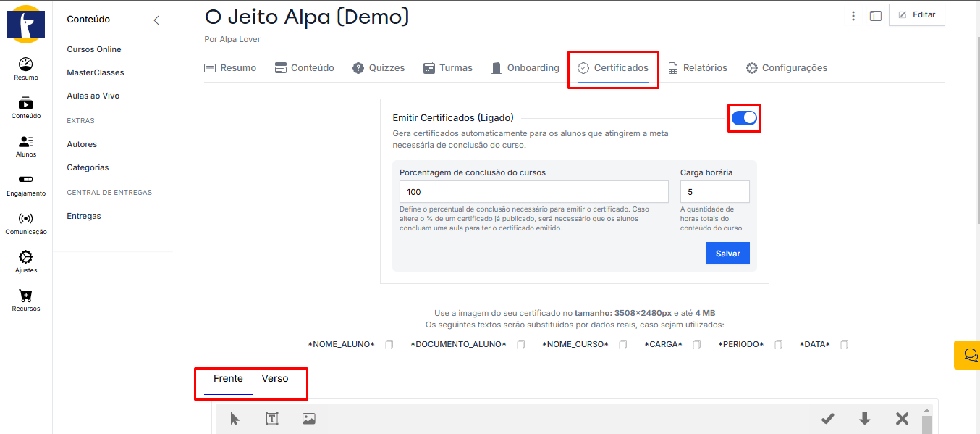Screen dimensions: 980x434
Task: Click the Editar button
Action: 916,14
